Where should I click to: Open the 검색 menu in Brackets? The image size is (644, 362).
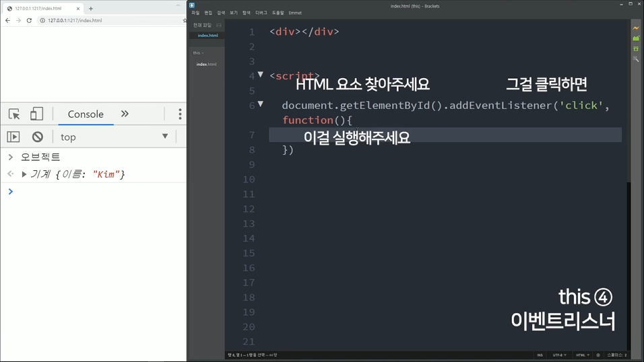(x=221, y=13)
